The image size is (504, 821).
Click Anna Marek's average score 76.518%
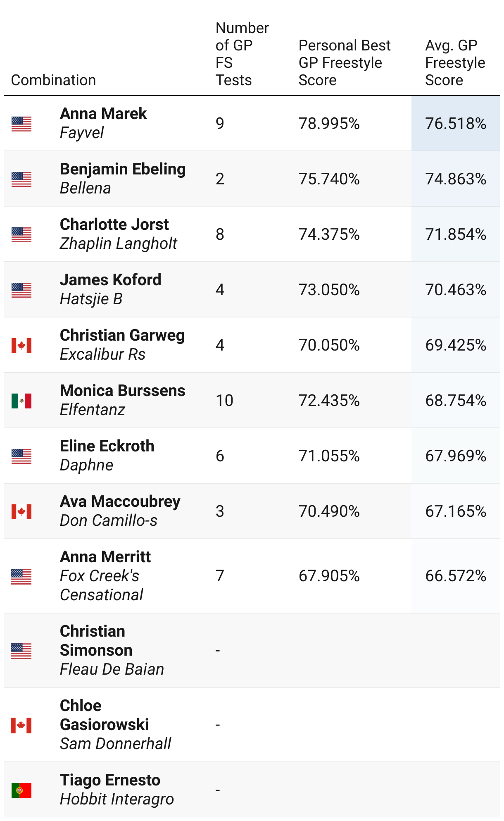(x=455, y=124)
